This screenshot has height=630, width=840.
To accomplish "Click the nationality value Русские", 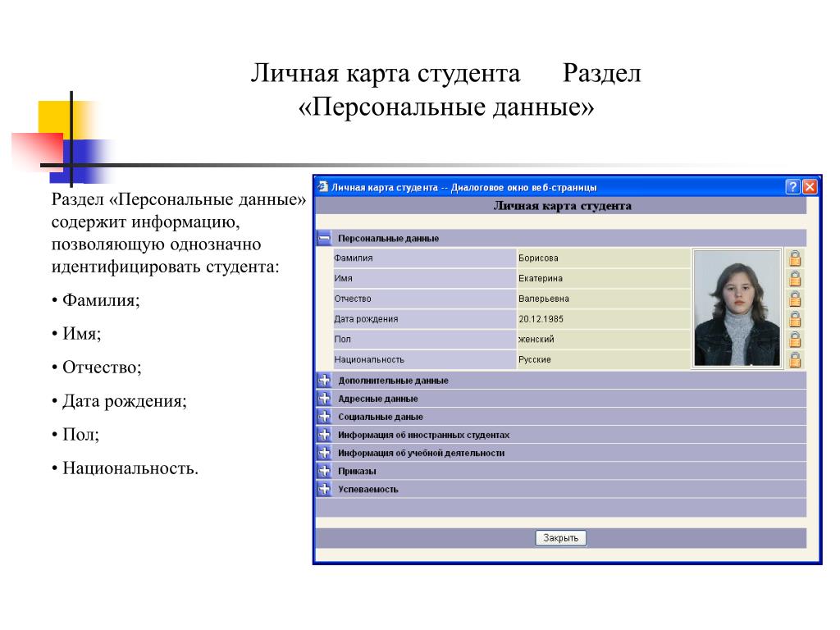I will coord(535,360).
